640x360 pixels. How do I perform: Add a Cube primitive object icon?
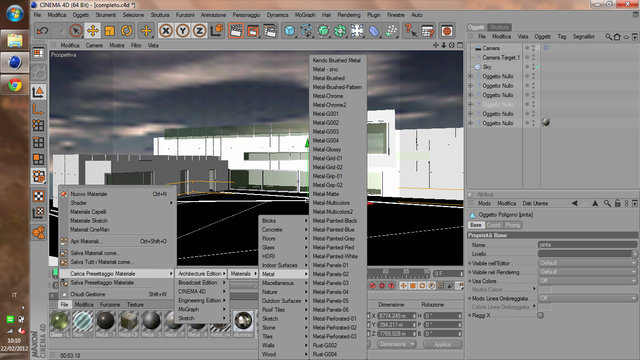[289, 31]
